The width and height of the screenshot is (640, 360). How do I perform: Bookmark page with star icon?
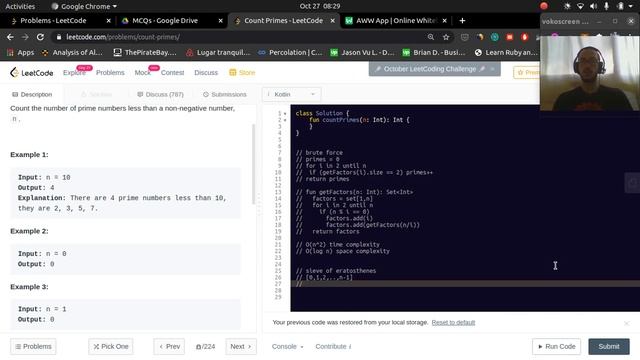click(x=446, y=37)
